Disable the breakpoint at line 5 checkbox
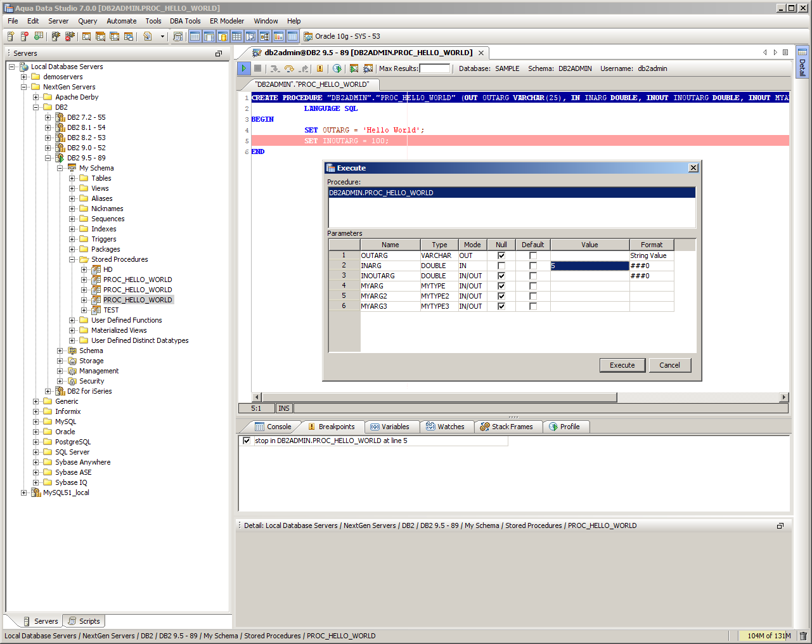 [x=247, y=441]
